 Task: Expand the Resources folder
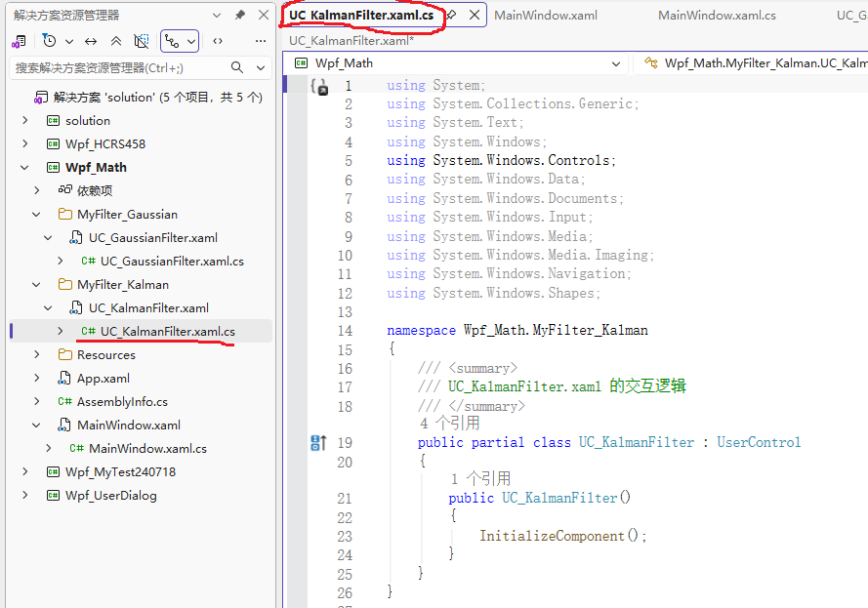pyautogui.click(x=36, y=354)
